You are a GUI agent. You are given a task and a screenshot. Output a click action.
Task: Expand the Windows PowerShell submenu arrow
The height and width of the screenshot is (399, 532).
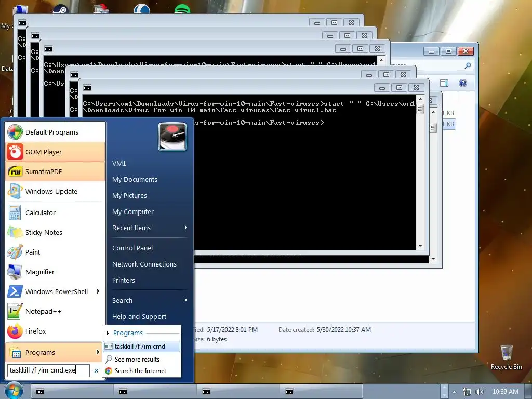point(98,291)
